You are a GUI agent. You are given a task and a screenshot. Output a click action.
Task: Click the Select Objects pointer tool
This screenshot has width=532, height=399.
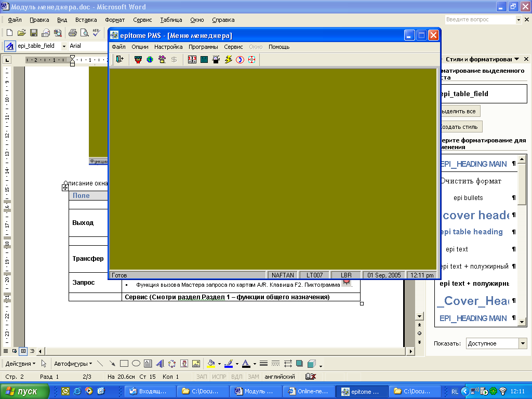click(44, 364)
